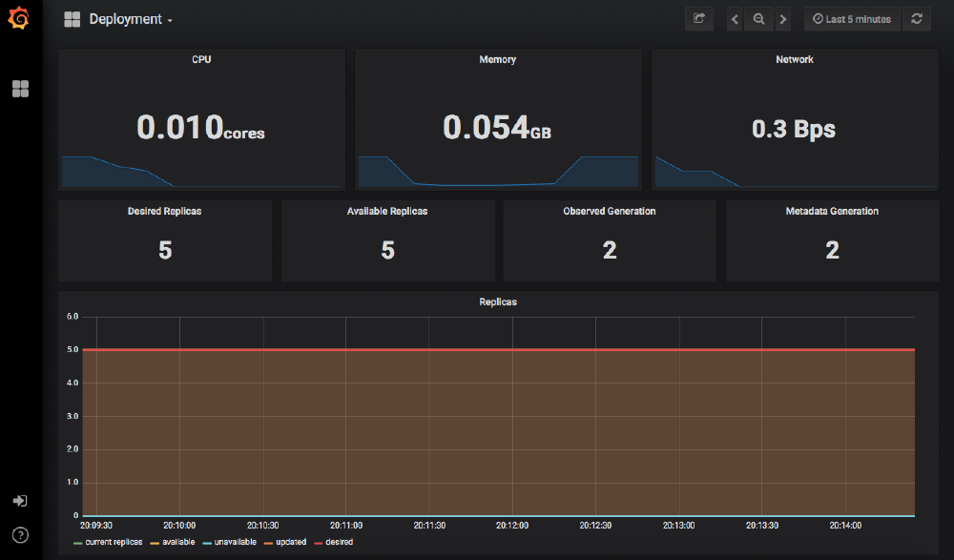This screenshot has height=560, width=954.
Task: Share the Deployment dashboard
Action: (x=698, y=18)
